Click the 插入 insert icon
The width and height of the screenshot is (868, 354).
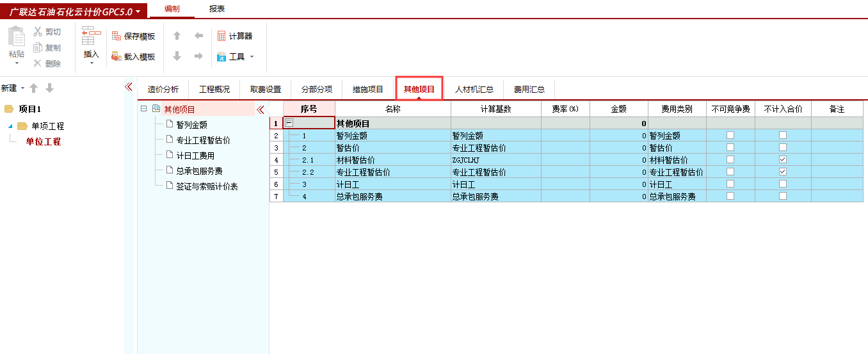tap(92, 36)
